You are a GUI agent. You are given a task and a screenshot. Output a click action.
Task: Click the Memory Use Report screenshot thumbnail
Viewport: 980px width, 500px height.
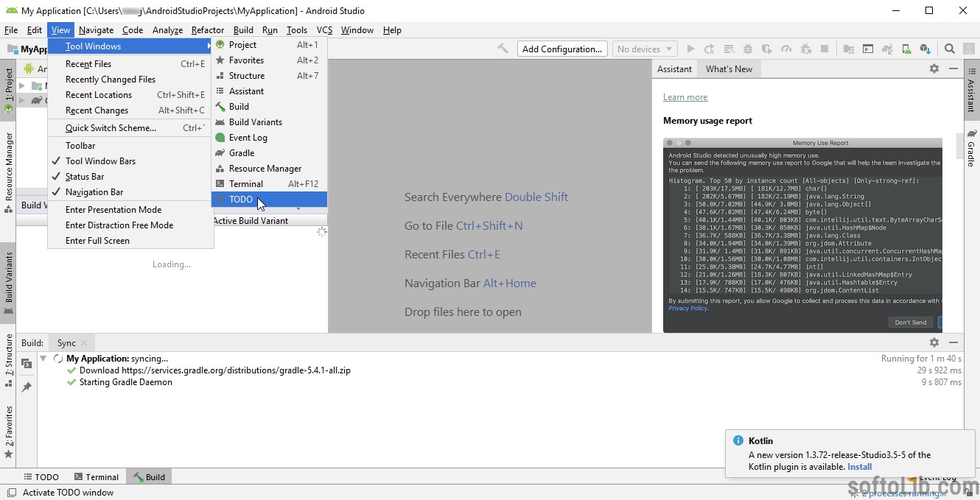[802, 235]
